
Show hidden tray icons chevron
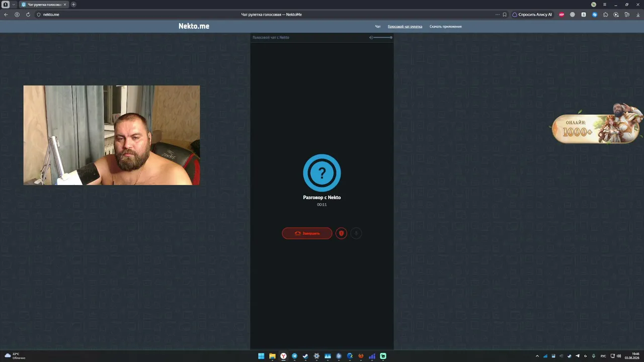[x=537, y=356]
